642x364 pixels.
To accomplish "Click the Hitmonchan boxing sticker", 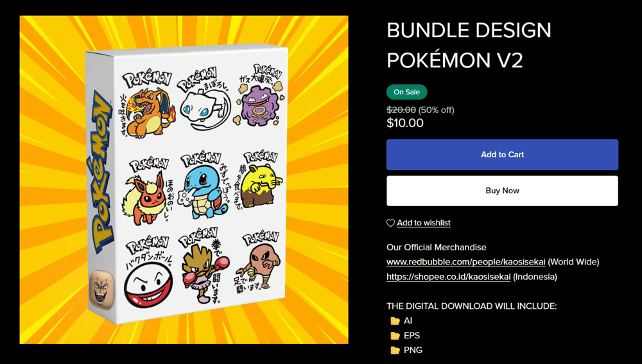I will (x=204, y=268).
